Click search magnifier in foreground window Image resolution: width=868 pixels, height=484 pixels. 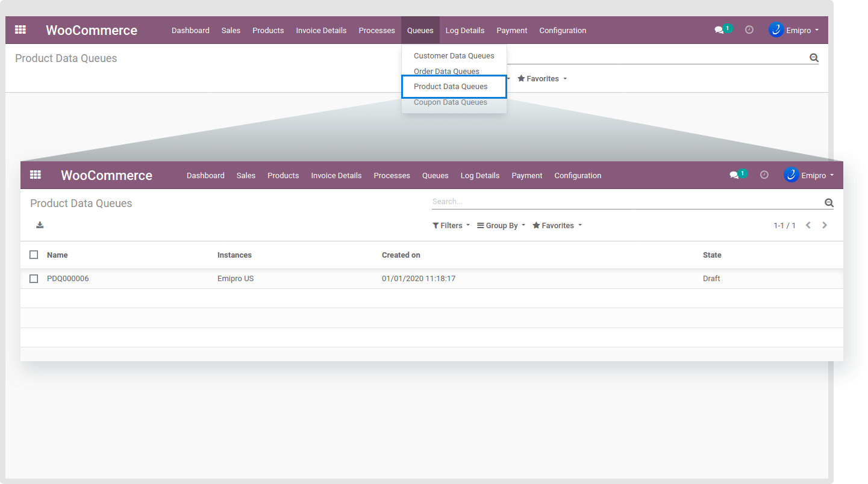pyautogui.click(x=829, y=203)
